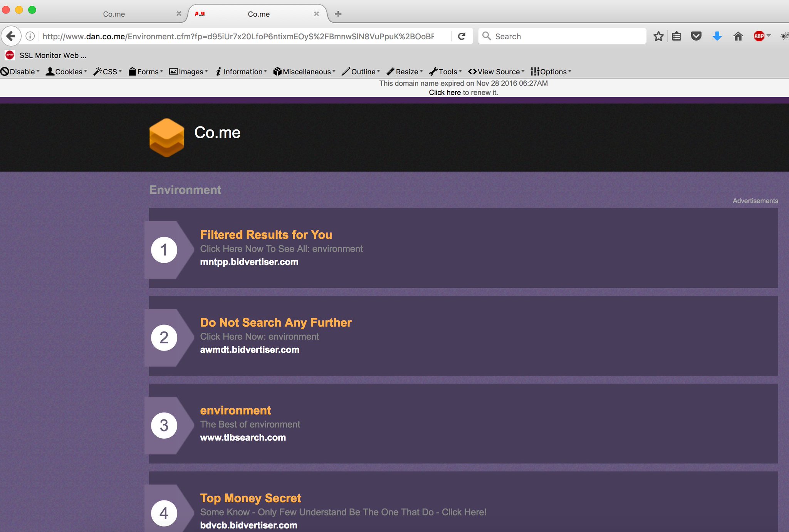Open the Tools menu
The image size is (789, 532).
[445, 72]
